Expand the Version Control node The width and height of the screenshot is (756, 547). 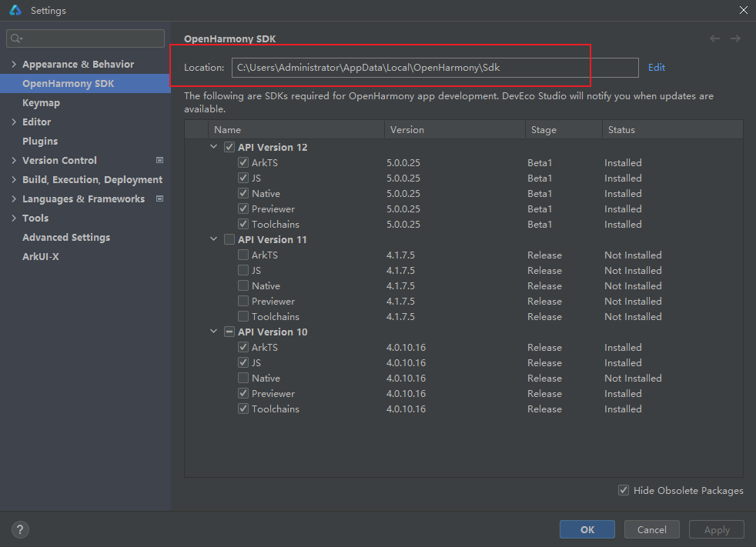14,161
